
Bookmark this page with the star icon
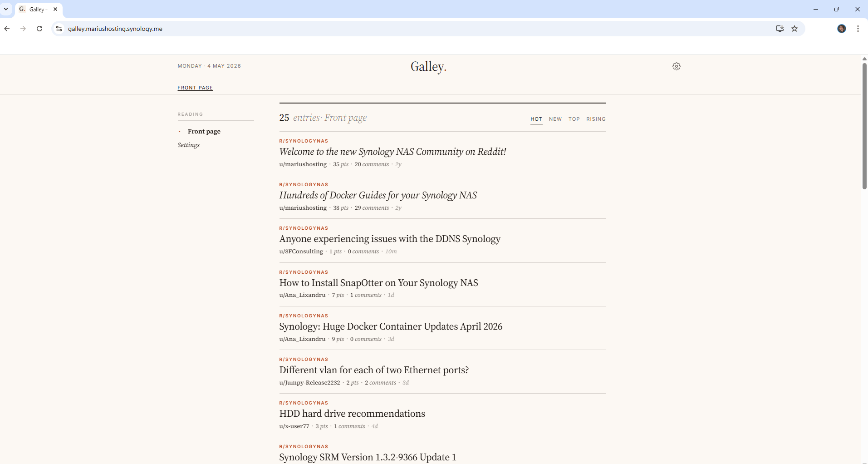(794, 29)
